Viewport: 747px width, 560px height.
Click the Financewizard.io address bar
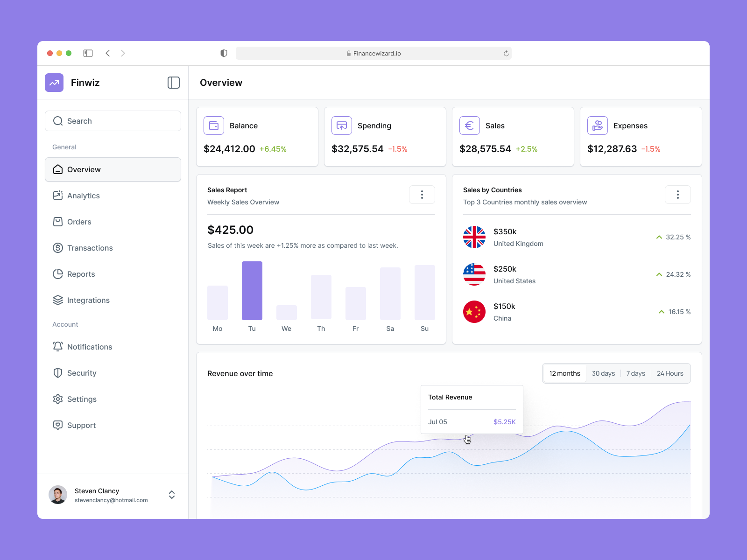click(x=373, y=53)
